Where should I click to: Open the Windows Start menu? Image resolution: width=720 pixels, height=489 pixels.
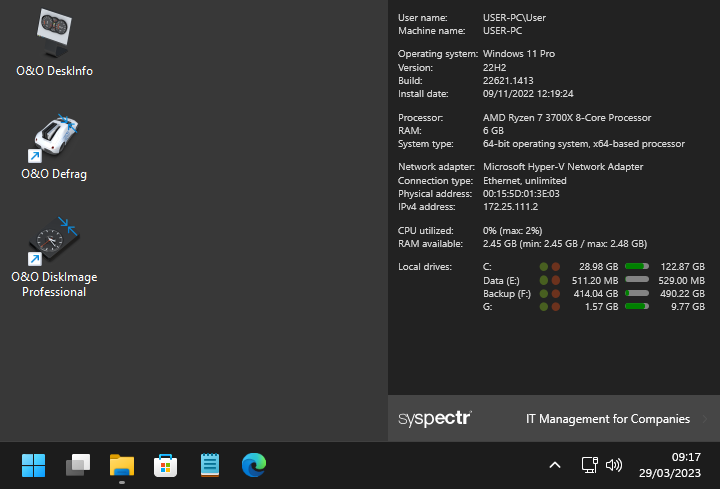pyautogui.click(x=33, y=465)
